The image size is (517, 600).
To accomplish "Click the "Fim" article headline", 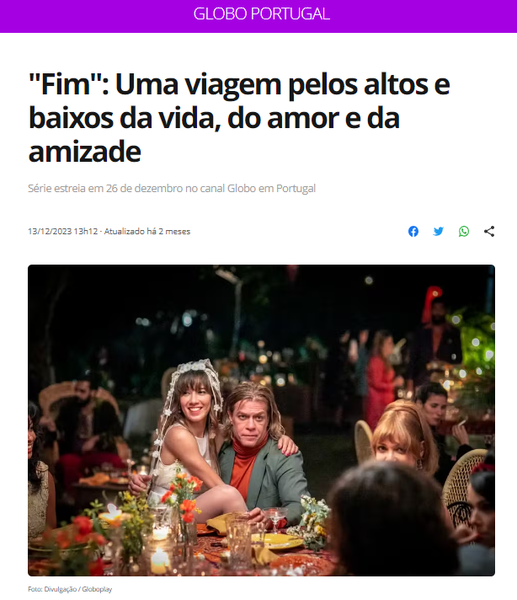I will pos(239,118).
